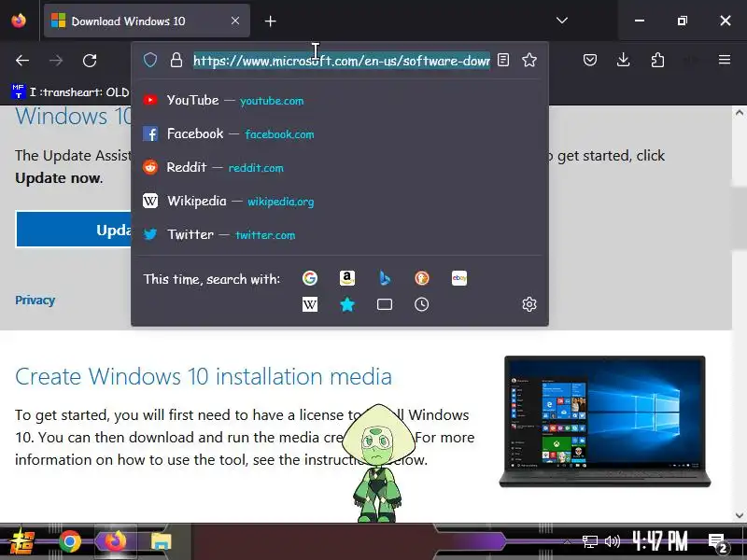Click the Create Windows 10 installation media heading
This screenshot has width=747, height=560.
[204, 377]
